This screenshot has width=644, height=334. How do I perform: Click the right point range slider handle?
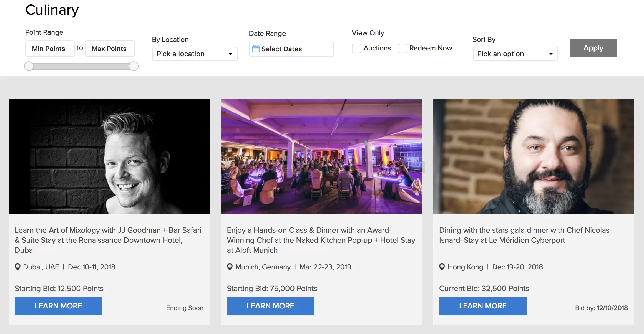(x=134, y=66)
